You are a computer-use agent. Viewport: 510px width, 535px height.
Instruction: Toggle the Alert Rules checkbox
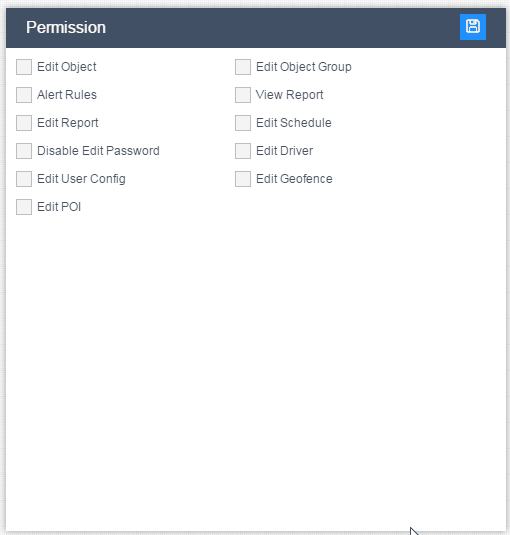24,95
